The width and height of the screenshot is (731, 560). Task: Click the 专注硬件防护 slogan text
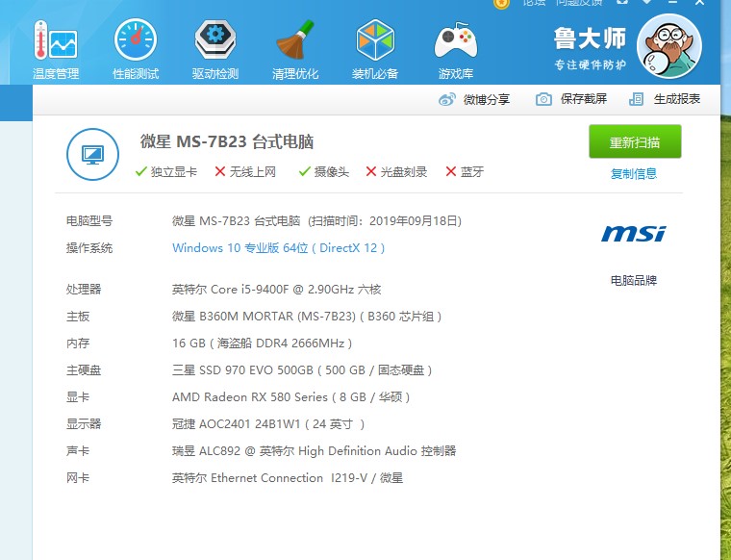[x=590, y=64]
